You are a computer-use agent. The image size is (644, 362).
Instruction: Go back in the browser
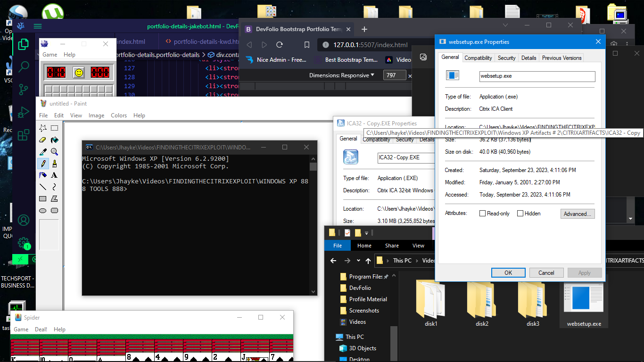tap(249, 45)
